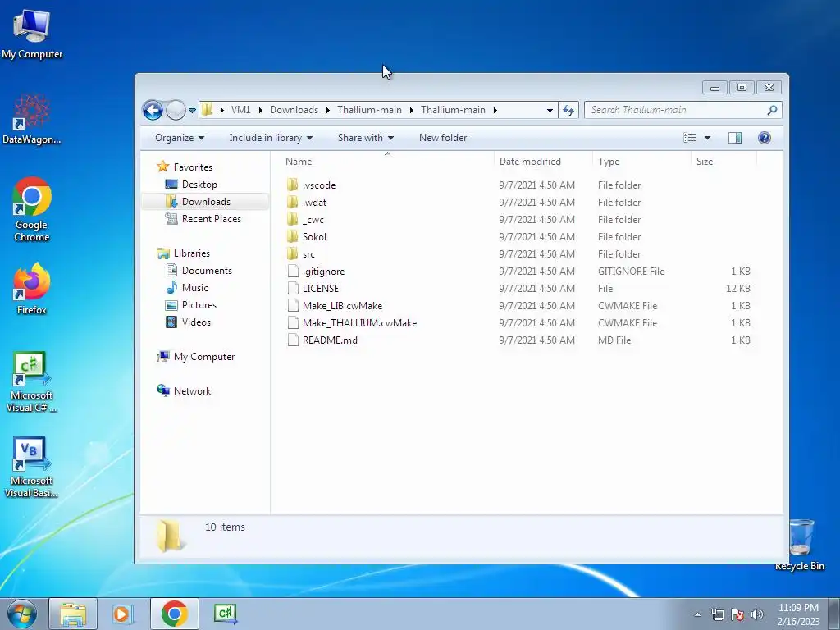Expand the address bar history dropdown
The image size is (840, 630).
[550, 111]
